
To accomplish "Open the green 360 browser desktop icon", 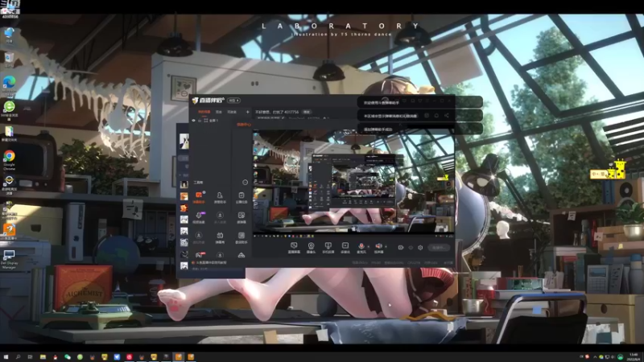I will 9,110.
